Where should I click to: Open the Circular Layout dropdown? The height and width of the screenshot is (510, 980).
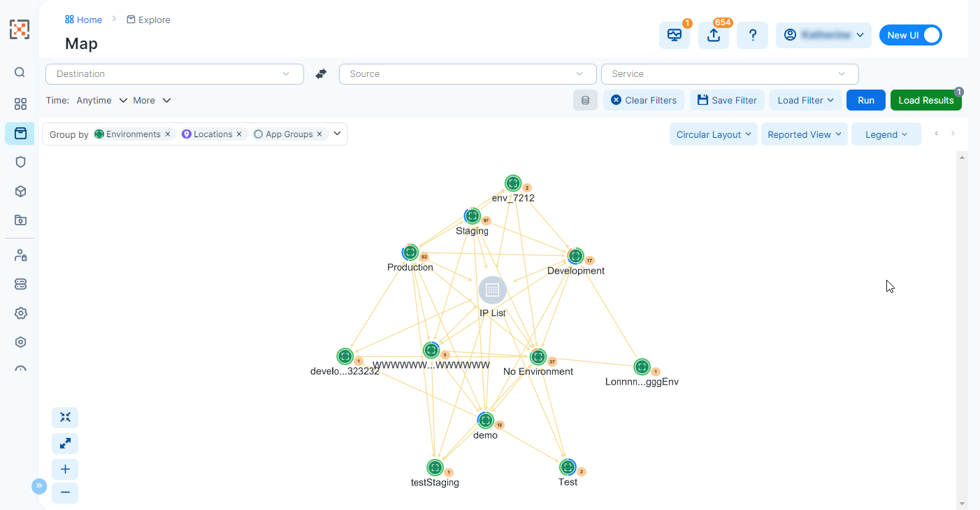pyautogui.click(x=713, y=134)
